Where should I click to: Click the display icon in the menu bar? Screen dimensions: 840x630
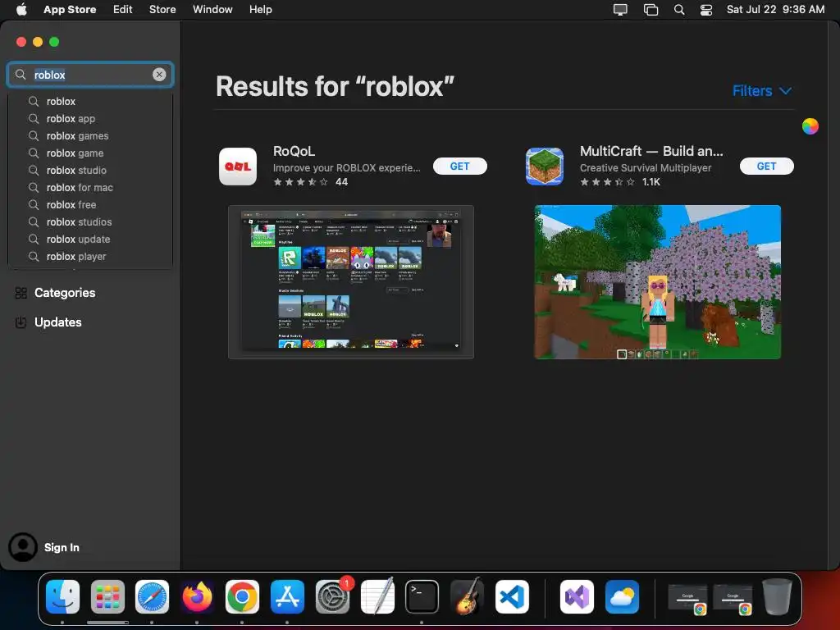coord(620,9)
